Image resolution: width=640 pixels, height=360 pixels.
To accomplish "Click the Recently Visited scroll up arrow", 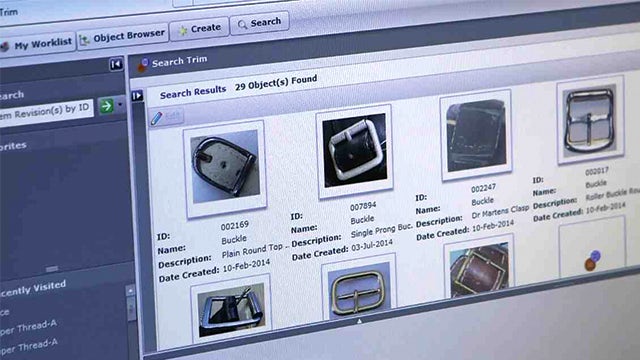I will (131, 290).
